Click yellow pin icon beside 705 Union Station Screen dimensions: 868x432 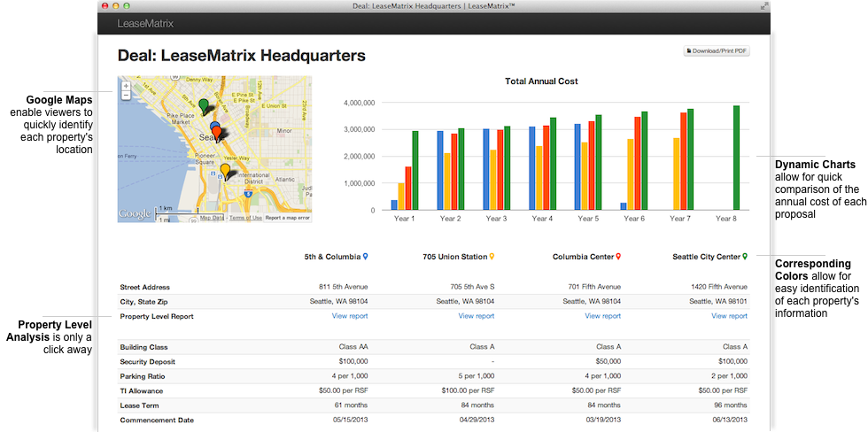492,257
